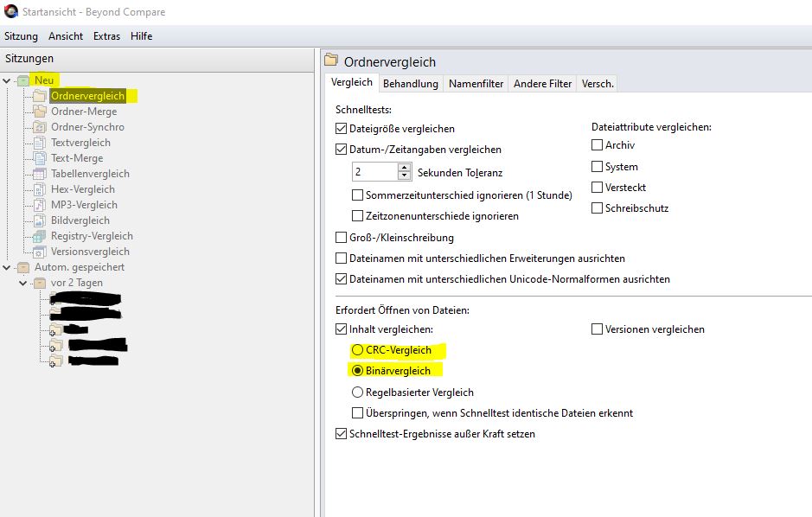Click the Registry-Vergleich icon

40,236
